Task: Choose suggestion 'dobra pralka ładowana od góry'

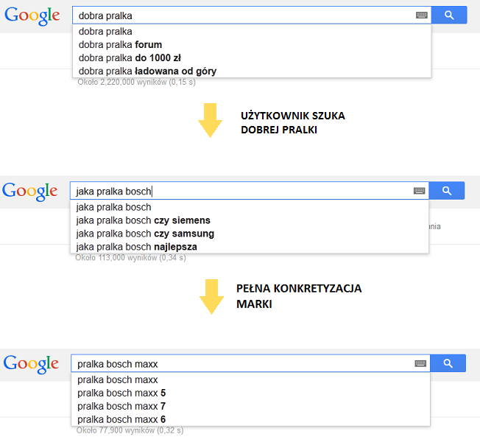Action: coord(252,71)
